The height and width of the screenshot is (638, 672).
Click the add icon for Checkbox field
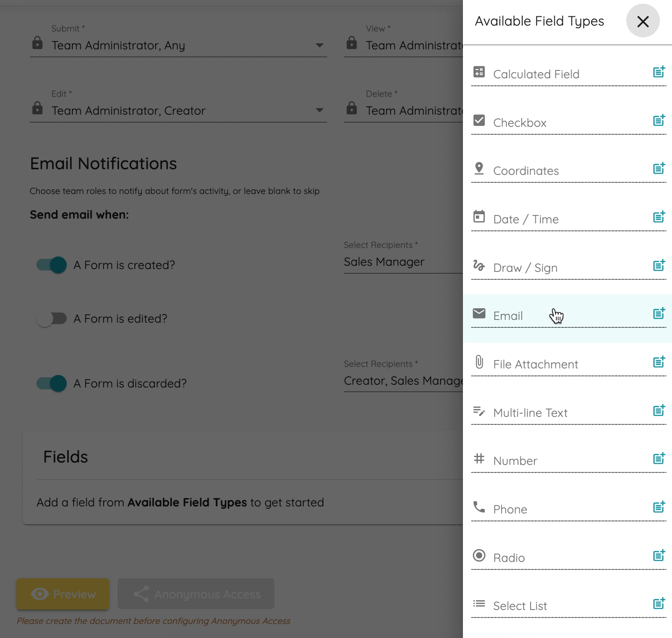pyautogui.click(x=659, y=120)
